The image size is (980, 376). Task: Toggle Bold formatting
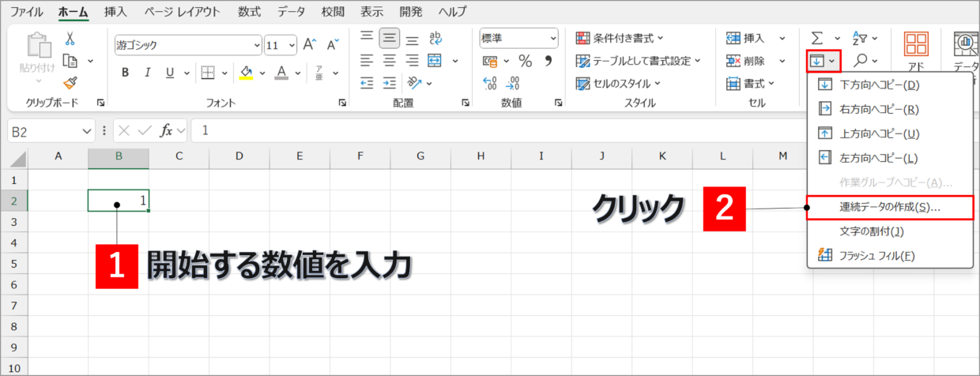pyautogui.click(x=125, y=73)
